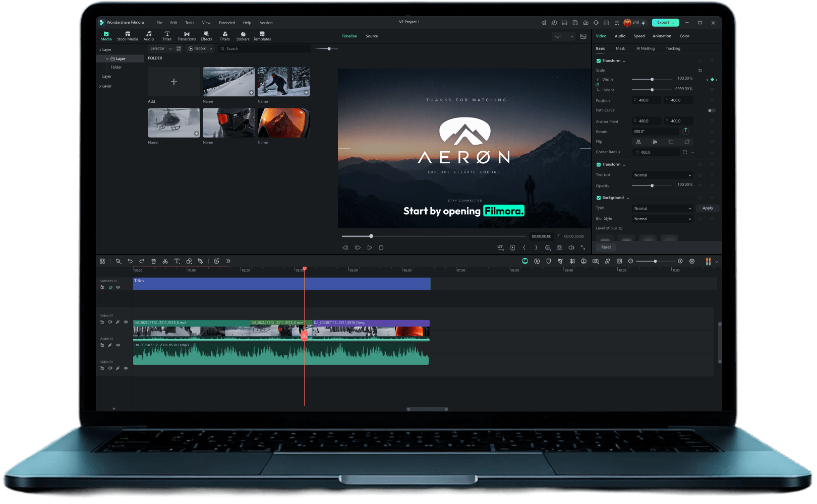This screenshot has height=504, width=817.
Task: Take a snapshot with the camera icon
Action: pos(559,247)
